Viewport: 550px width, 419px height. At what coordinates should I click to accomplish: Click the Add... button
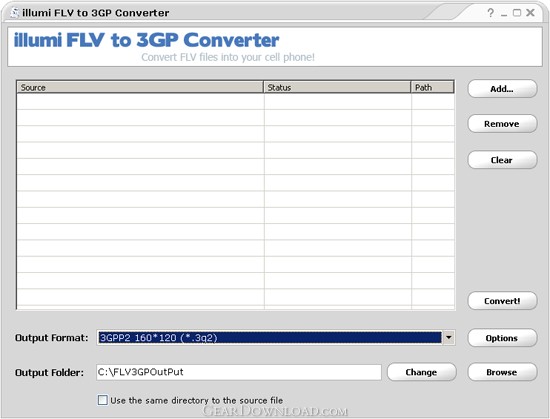(x=502, y=89)
